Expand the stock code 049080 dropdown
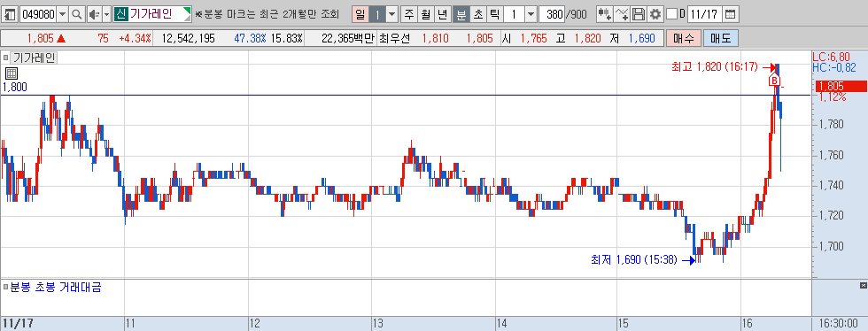868x331 pixels. tap(63, 14)
